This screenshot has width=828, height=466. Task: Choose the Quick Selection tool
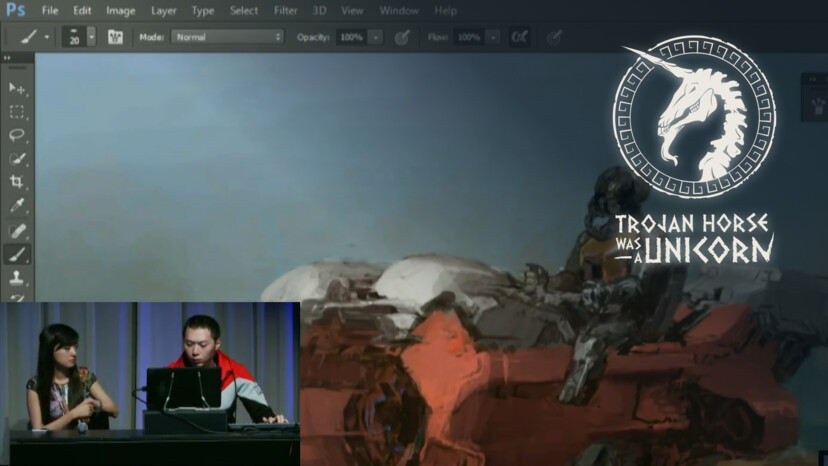point(17,158)
